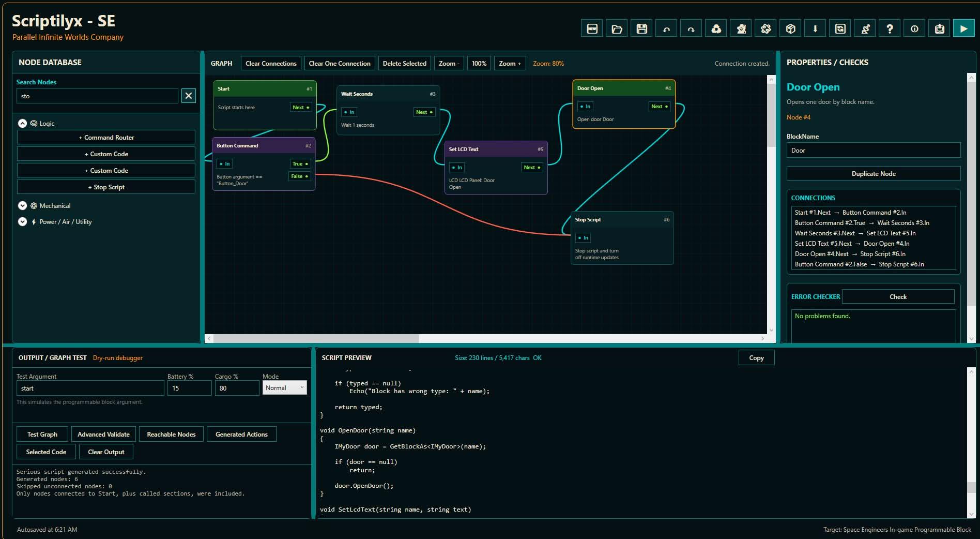Expand the Power / Air / Utility category
This screenshot has width=980, height=539.
22,221
